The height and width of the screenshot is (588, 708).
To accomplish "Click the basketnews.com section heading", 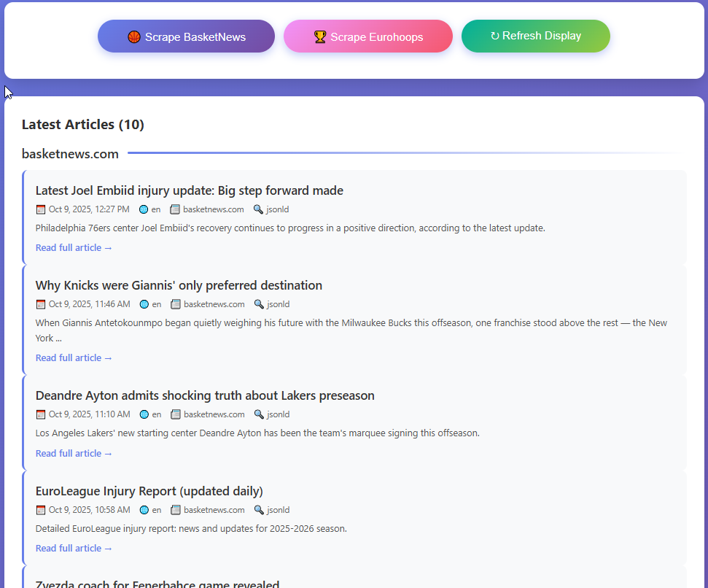I will pos(70,154).
